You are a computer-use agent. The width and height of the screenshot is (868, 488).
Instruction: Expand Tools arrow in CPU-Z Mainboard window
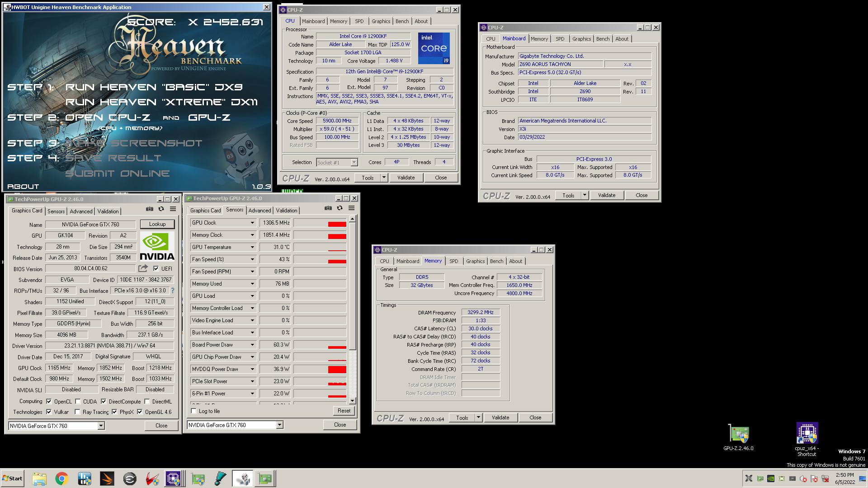[x=585, y=195]
